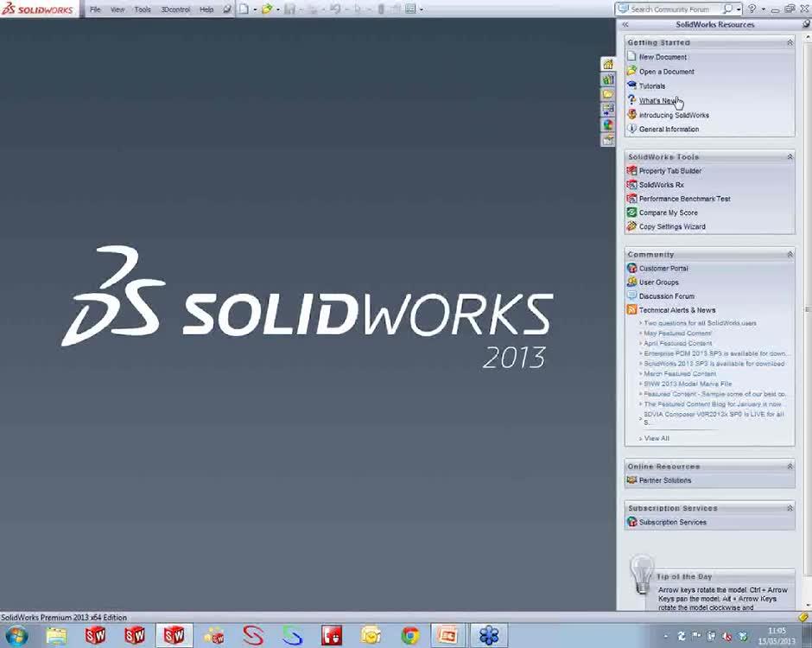Click the What's New link
Screen dimensions: 812x648
(655, 99)
